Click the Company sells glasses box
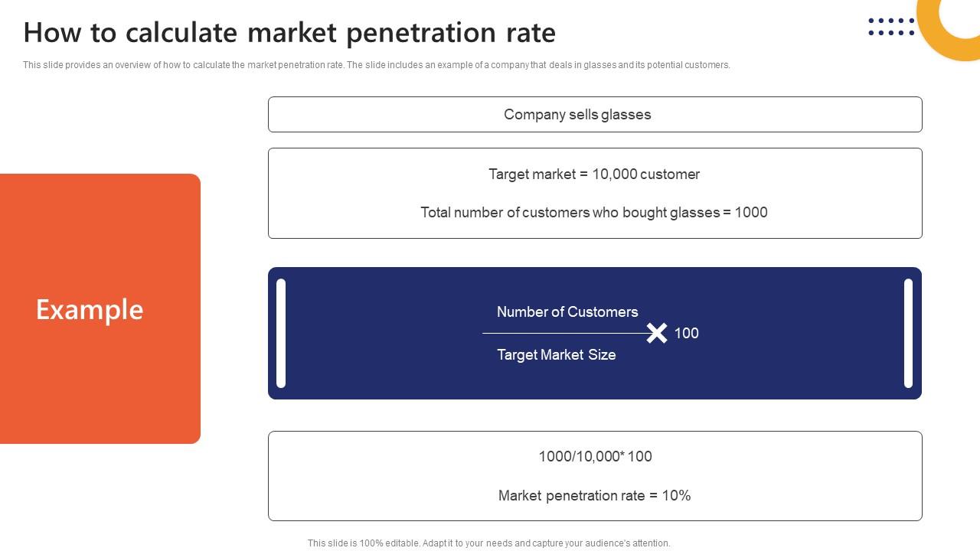This screenshot has height=551, width=980. click(595, 115)
